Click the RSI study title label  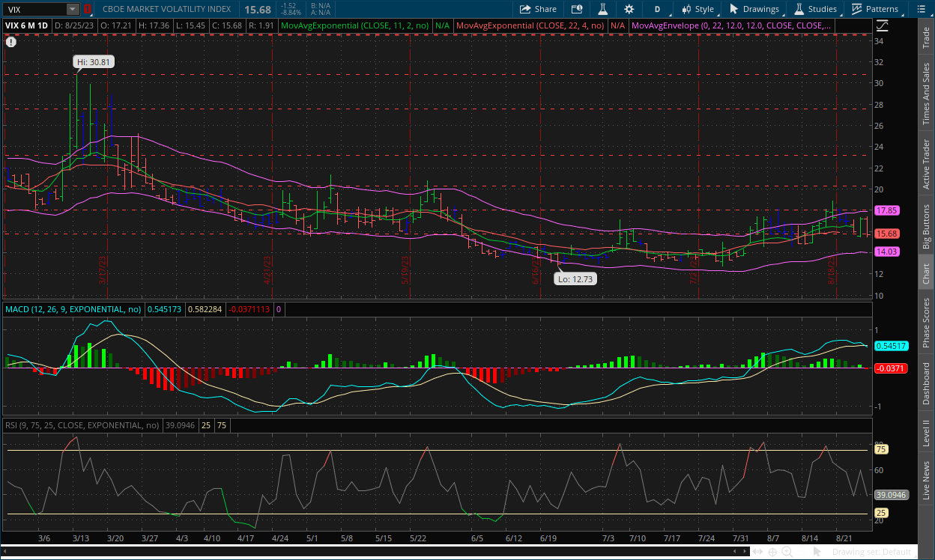point(82,424)
